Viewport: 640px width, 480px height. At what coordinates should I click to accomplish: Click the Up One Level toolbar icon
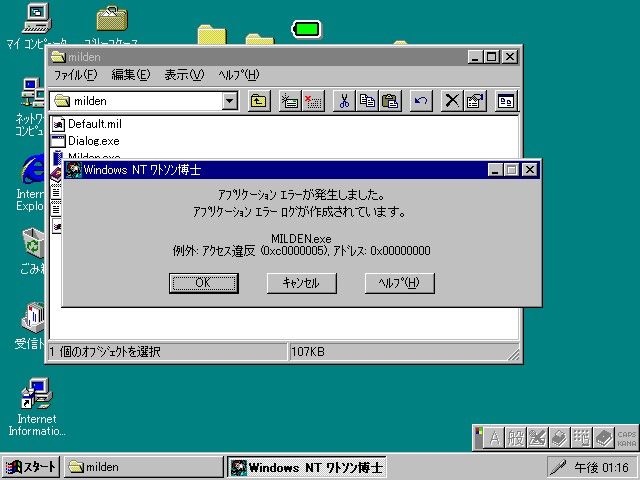(259, 101)
